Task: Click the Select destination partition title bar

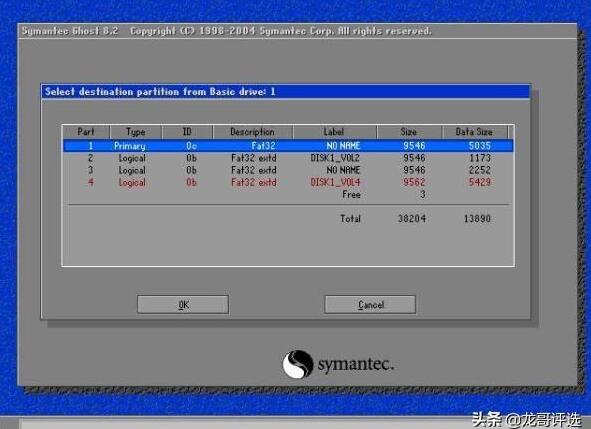Action: click(x=286, y=92)
